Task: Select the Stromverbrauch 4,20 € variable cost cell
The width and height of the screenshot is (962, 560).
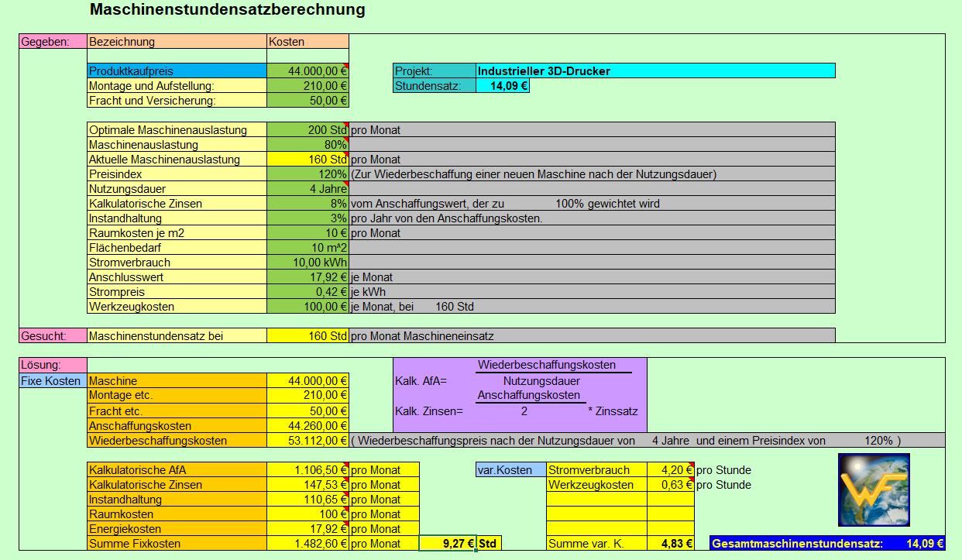Action: tap(670, 469)
